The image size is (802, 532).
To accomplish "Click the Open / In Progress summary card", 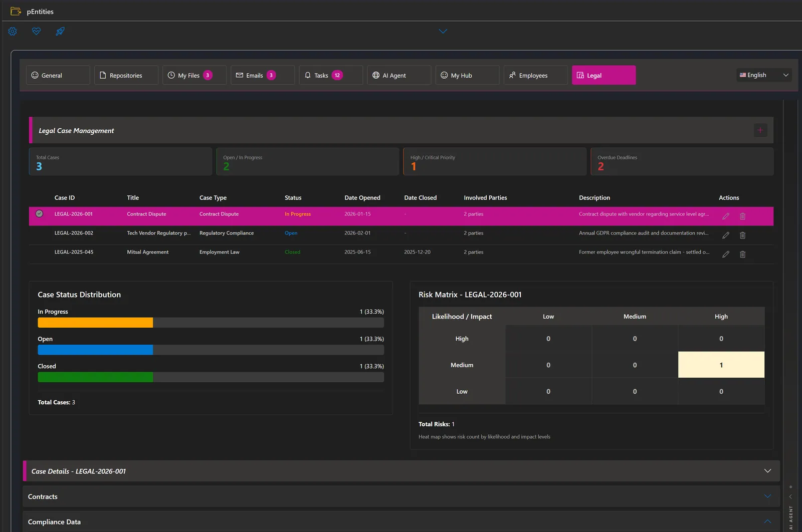I will tap(307, 161).
